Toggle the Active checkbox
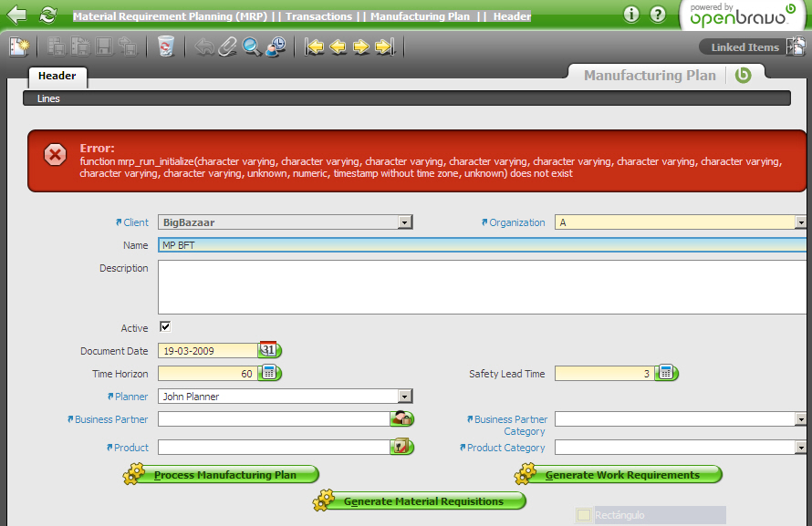The image size is (812, 526). [165, 326]
